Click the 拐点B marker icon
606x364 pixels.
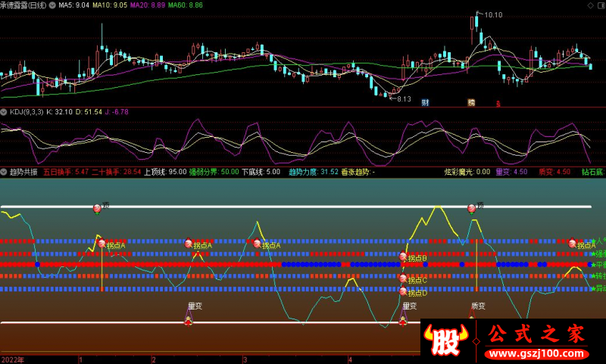point(403,257)
